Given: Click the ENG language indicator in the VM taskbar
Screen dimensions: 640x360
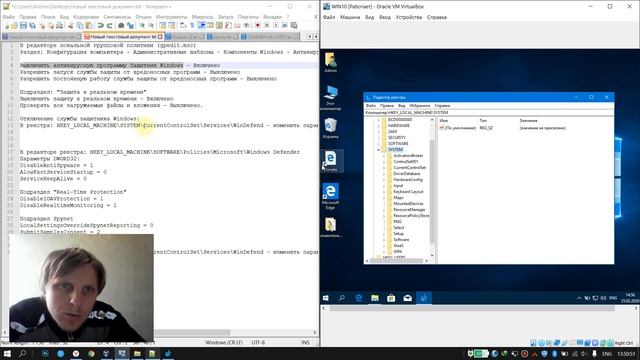Looking at the screenshot, I should 613,298.
